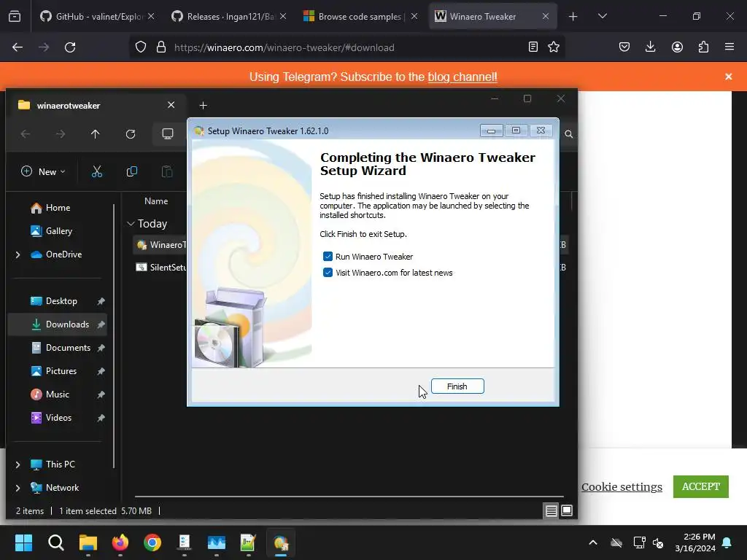Open Firefox account icon

click(677, 47)
